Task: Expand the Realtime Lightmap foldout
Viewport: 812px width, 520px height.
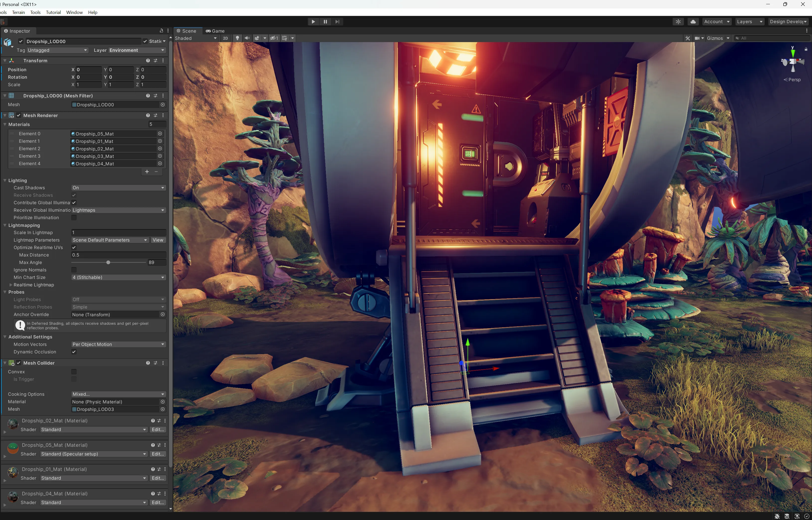Action: point(11,285)
